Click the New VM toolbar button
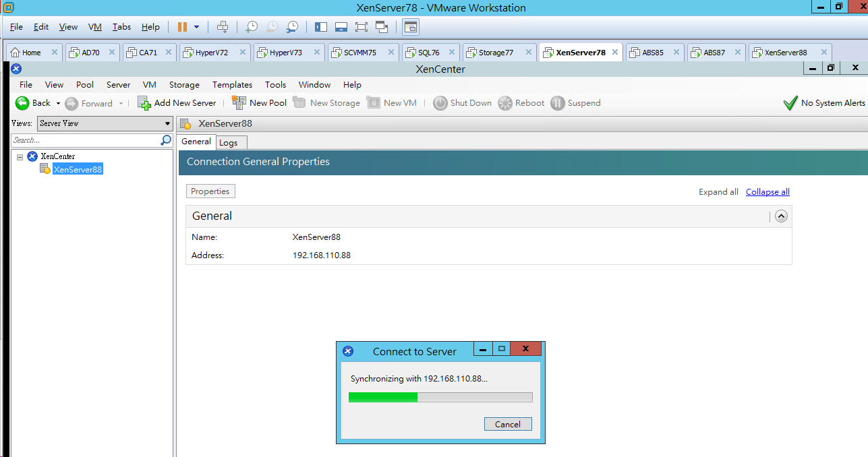Image resolution: width=868 pixels, height=457 pixels. [x=391, y=102]
